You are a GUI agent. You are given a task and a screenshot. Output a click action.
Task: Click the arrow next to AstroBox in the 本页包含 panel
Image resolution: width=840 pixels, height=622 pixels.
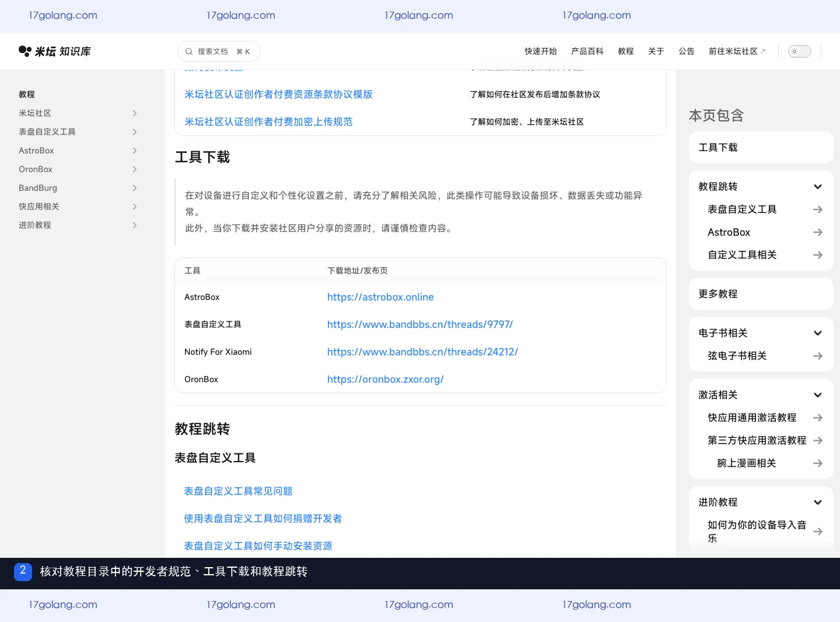pos(818,232)
